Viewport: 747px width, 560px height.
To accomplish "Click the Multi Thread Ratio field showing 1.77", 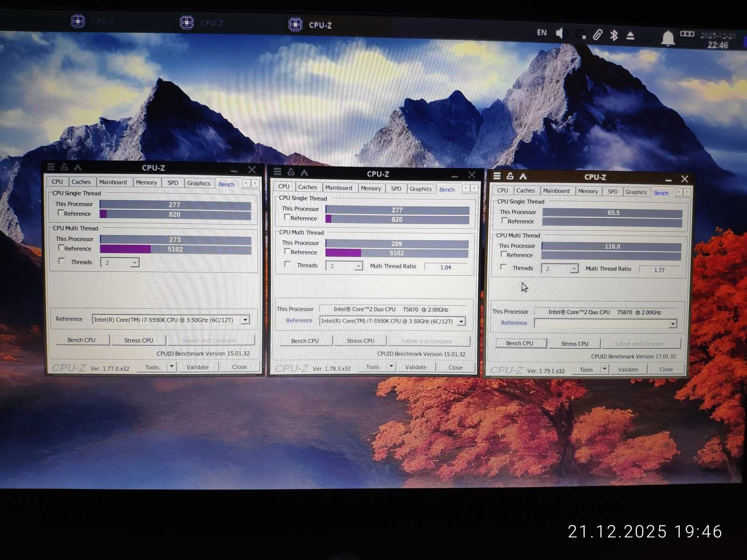I will pos(659,270).
